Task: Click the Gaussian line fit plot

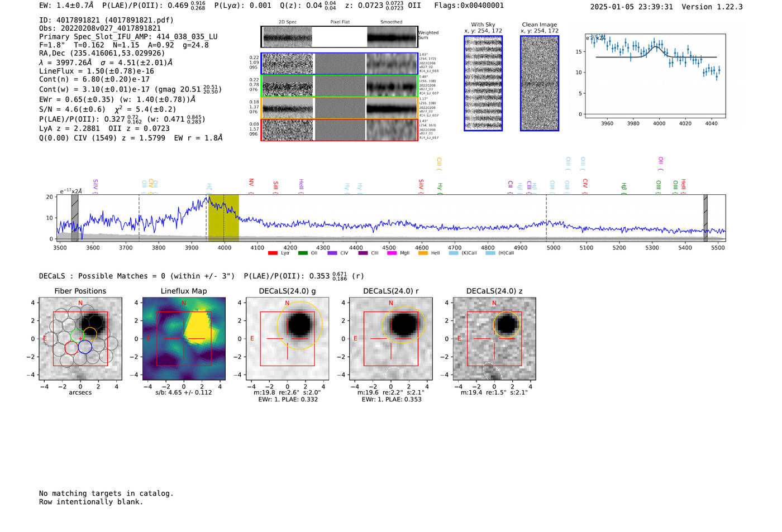Action: (655, 76)
